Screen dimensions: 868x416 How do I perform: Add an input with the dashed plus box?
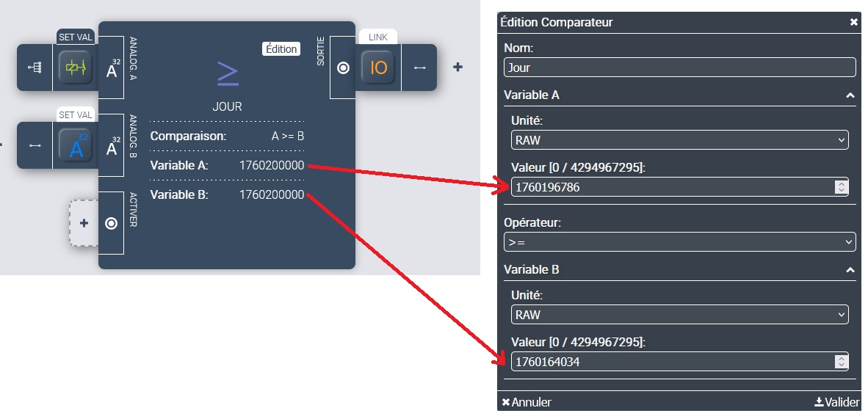[84, 223]
